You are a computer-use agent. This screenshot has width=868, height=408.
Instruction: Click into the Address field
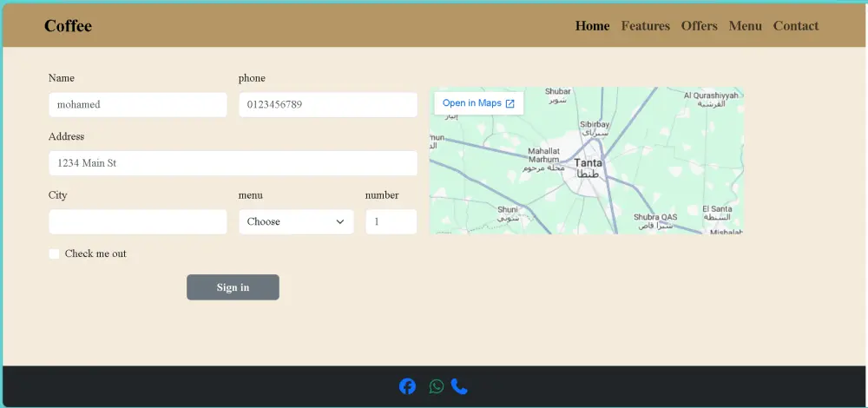(x=233, y=163)
